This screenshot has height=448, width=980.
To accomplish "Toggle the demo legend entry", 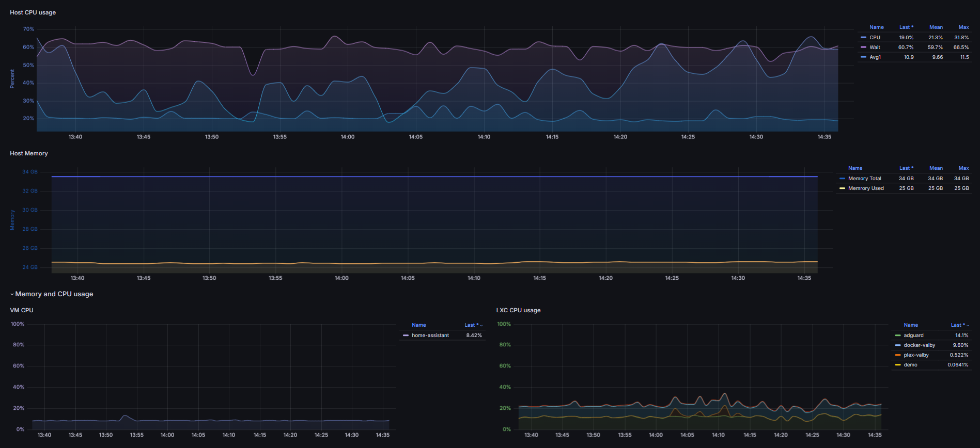I will pyautogui.click(x=910, y=365).
